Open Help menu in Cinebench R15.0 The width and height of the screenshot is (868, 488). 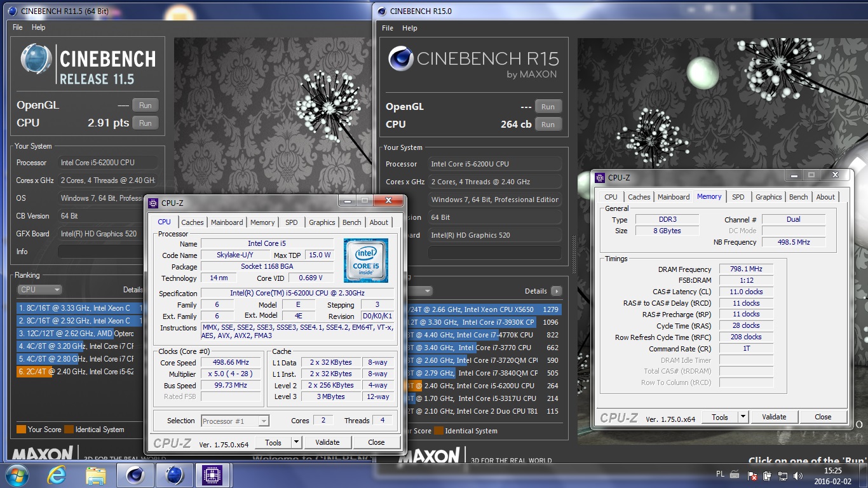(x=410, y=28)
